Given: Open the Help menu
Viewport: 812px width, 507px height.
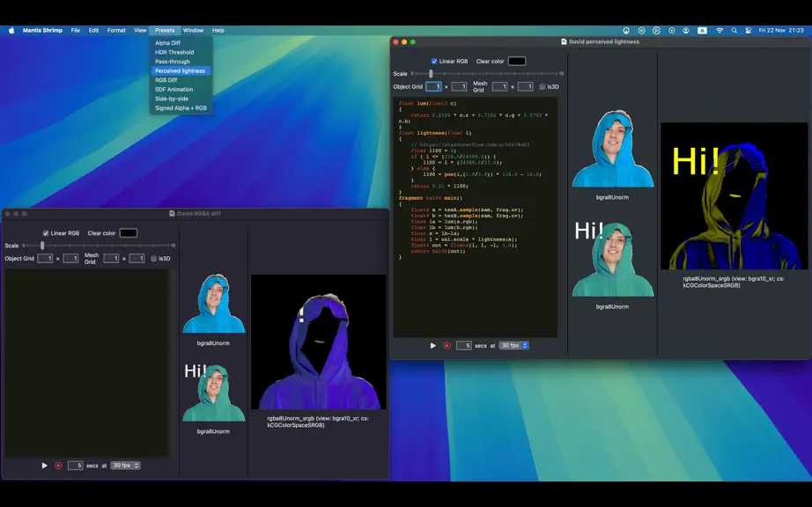Looking at the screenshot, I should (x=218, y=31).
